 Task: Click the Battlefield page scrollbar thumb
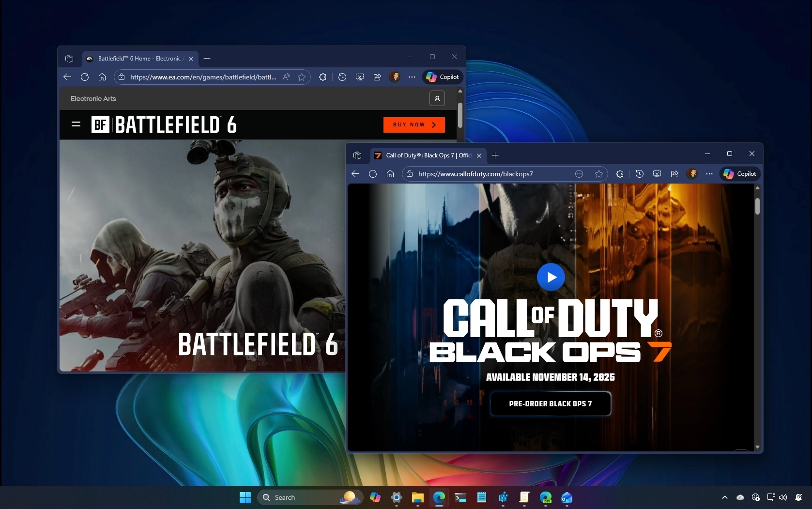tap(460, 115)
